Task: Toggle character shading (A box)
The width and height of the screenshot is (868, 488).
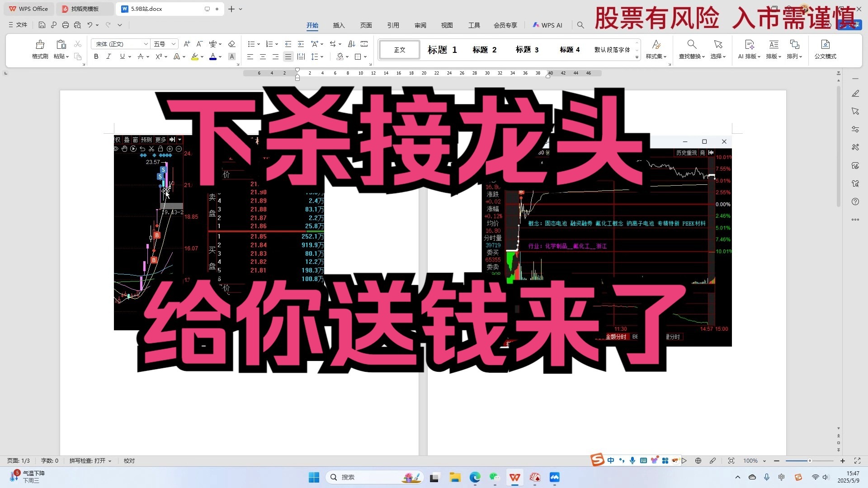Action: click(232, 56)
